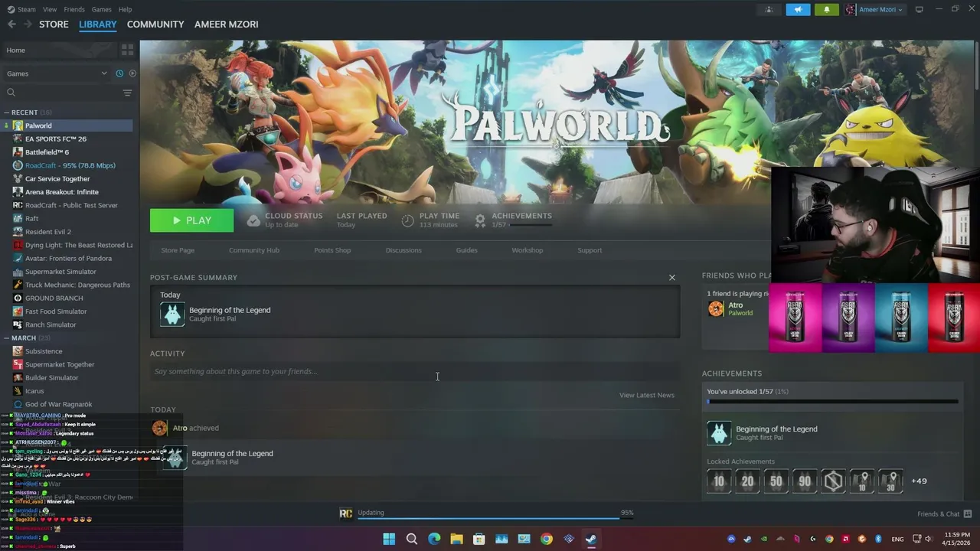This screenshot has height=551, width=980.
Task: Open the Help menu
Action: point(125,9)
